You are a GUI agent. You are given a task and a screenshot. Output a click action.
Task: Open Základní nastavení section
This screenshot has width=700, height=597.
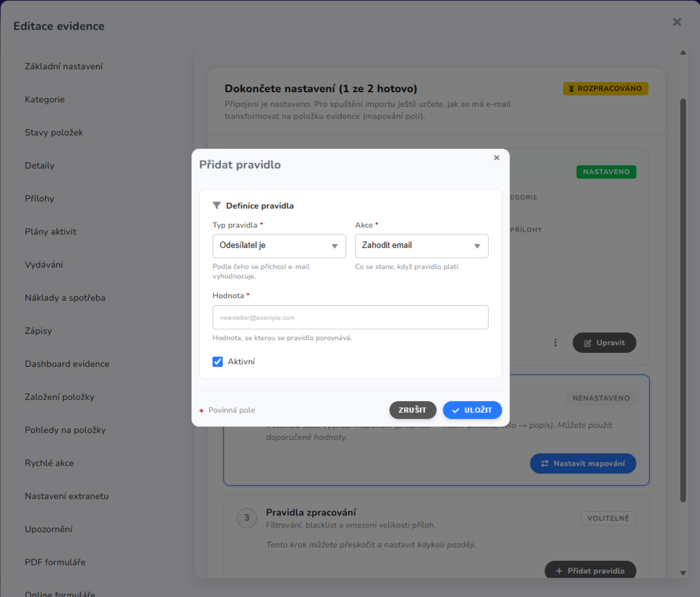(x=64, y=66)
